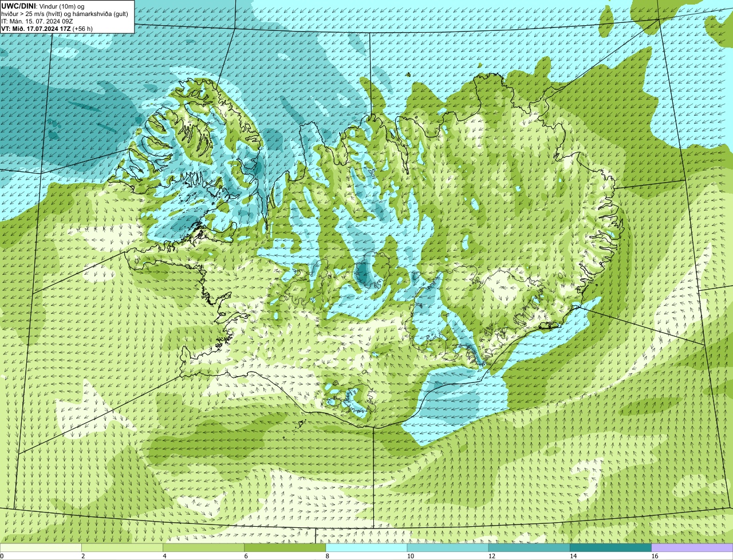Click the 0–2 m/s palest legend color

pos(41,548)
